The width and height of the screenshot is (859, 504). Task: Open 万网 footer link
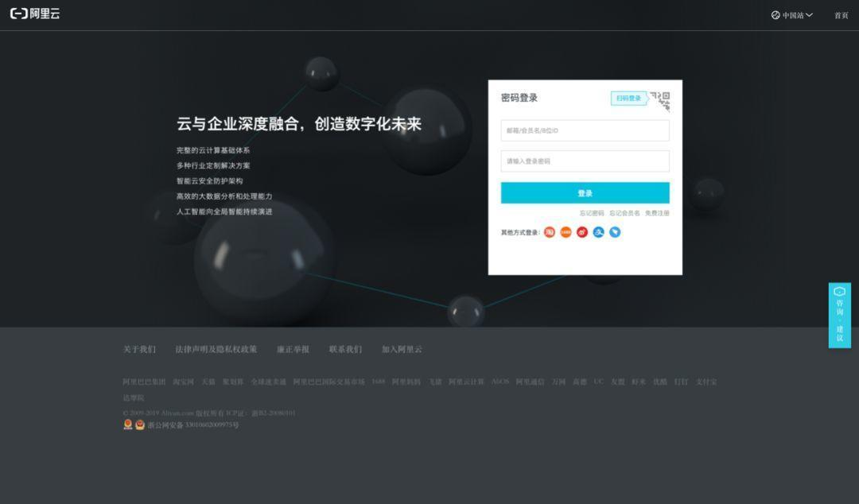(559, 382)
